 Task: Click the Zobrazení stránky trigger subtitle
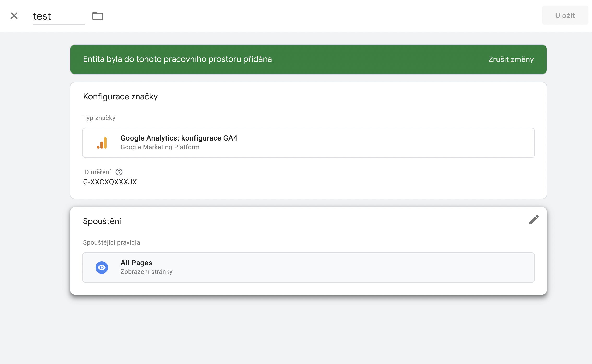pyautogui.click(x=146, y=272)
